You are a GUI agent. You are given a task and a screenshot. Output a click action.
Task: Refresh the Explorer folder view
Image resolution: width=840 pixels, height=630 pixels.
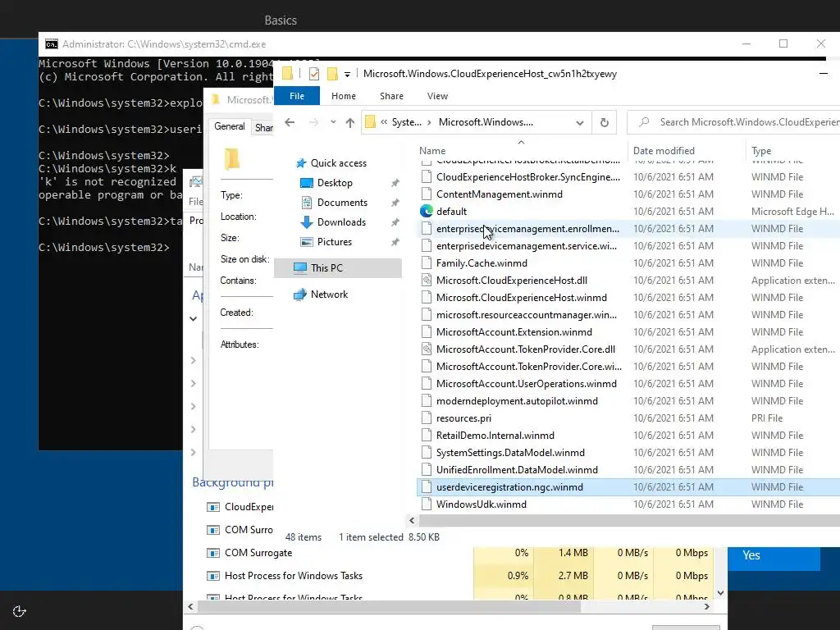tap(605, 123)
